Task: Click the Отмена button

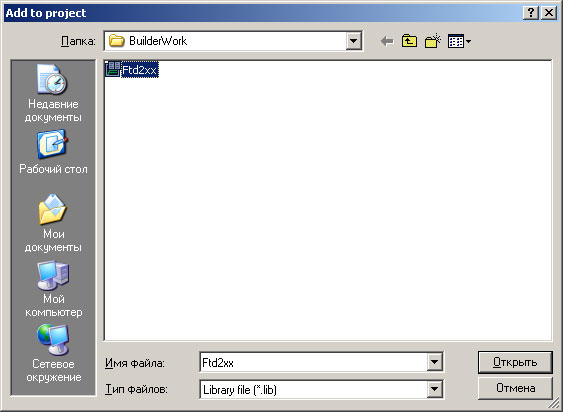Action: [515, 388]
